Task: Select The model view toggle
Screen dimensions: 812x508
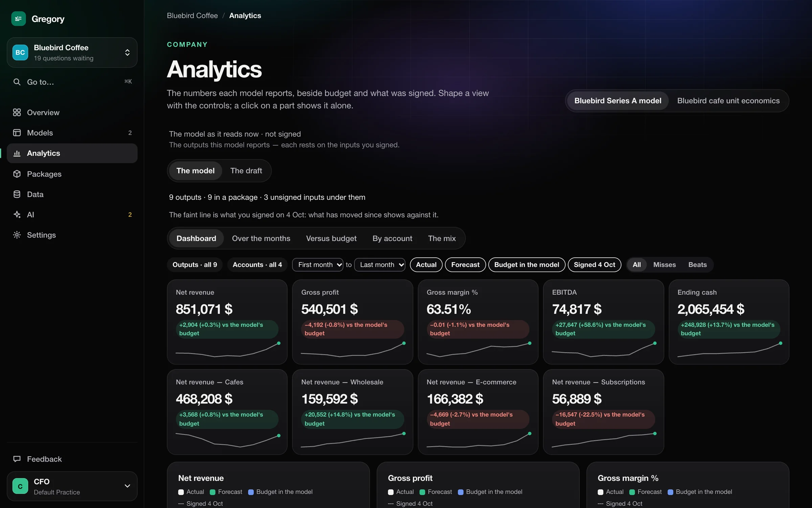Action: pyautogui.click(x=195, y=171)
